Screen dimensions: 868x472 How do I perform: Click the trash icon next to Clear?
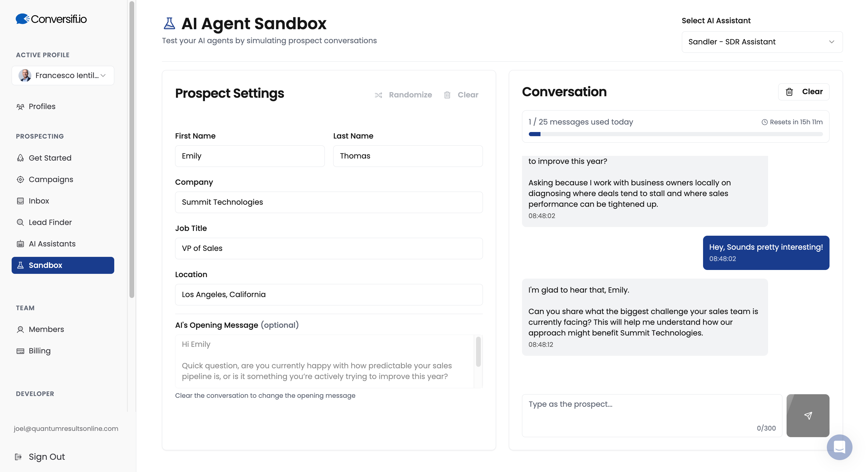[447, 94]
